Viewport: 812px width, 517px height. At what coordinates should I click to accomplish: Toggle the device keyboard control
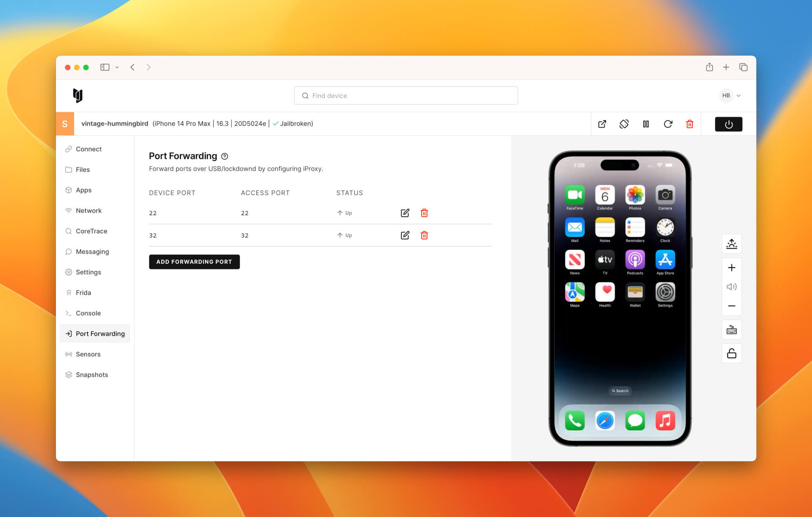[x=731, y=330]
